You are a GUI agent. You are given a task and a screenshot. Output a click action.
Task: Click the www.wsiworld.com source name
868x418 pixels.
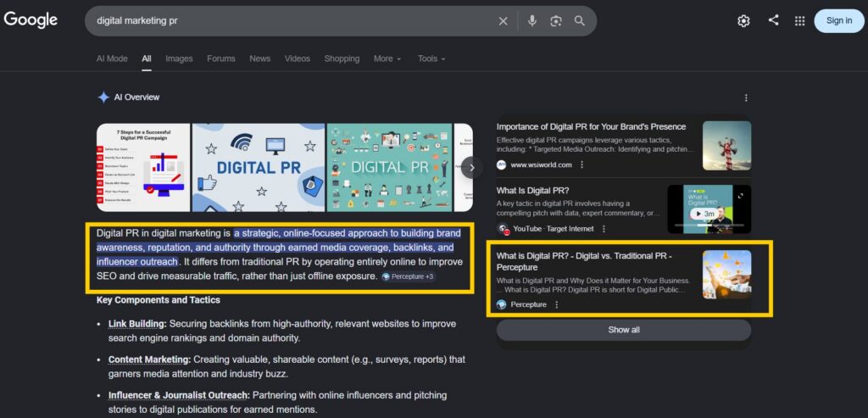coord(541,165)
